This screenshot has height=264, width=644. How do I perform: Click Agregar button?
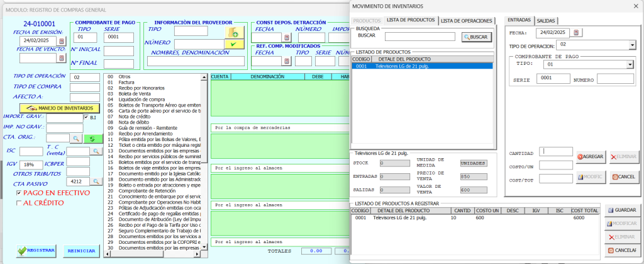pyautogui.click(x=590, y=156)
